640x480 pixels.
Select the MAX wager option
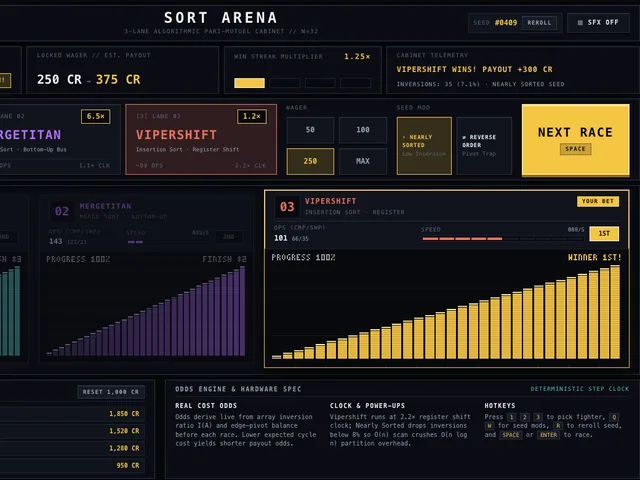coord(362,161)
